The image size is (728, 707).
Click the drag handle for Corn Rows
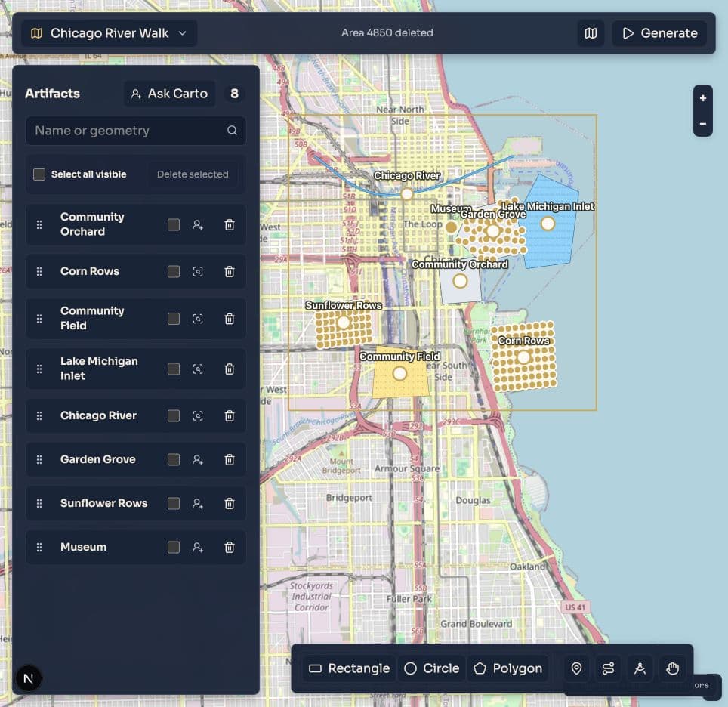click(x=39, y=271)
